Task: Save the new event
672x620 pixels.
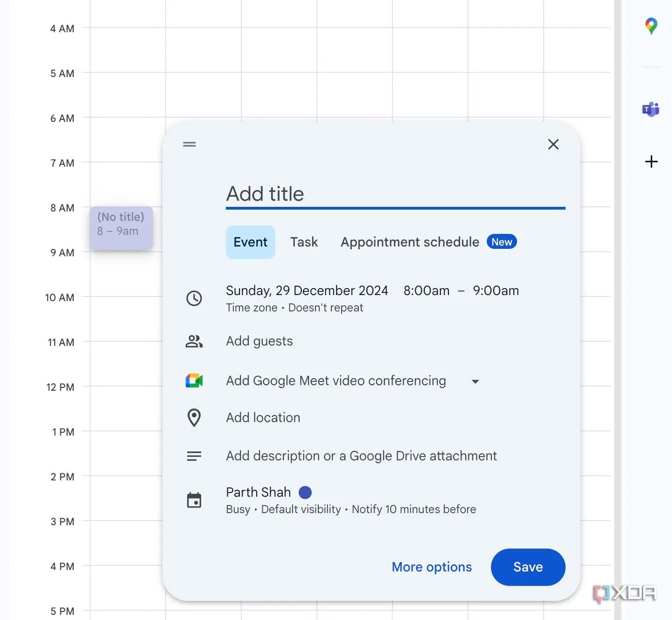Action: click(528, 567)
